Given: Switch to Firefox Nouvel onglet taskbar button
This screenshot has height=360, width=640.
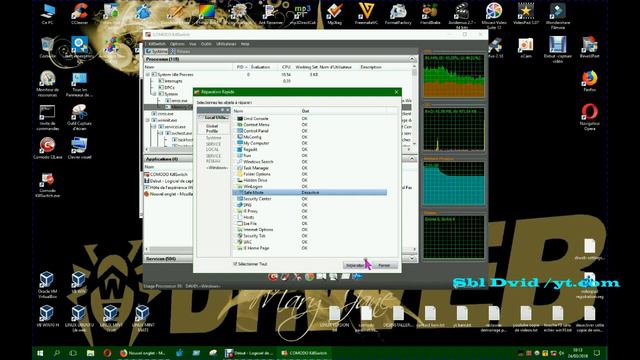Looking at the screenshot, I should (142, 353).
